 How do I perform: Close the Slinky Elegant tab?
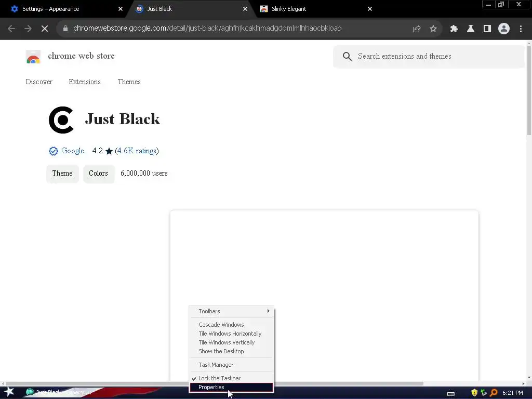(370, 9)
